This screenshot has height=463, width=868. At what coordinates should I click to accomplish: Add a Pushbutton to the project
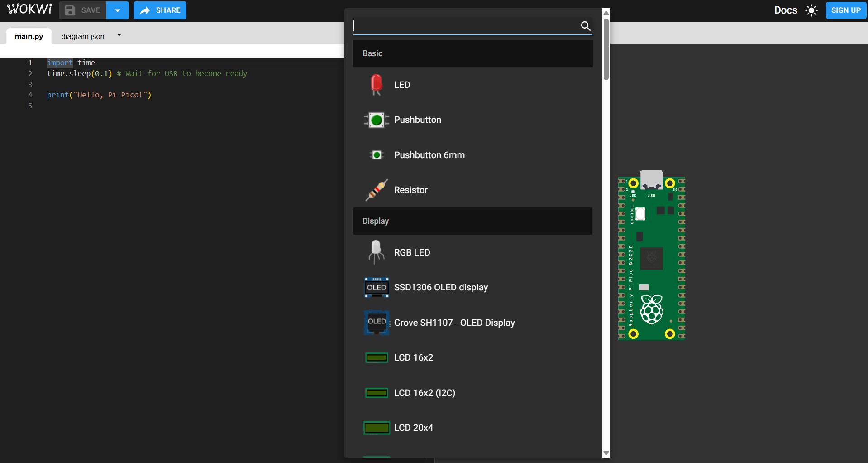[x=417, y=120]
